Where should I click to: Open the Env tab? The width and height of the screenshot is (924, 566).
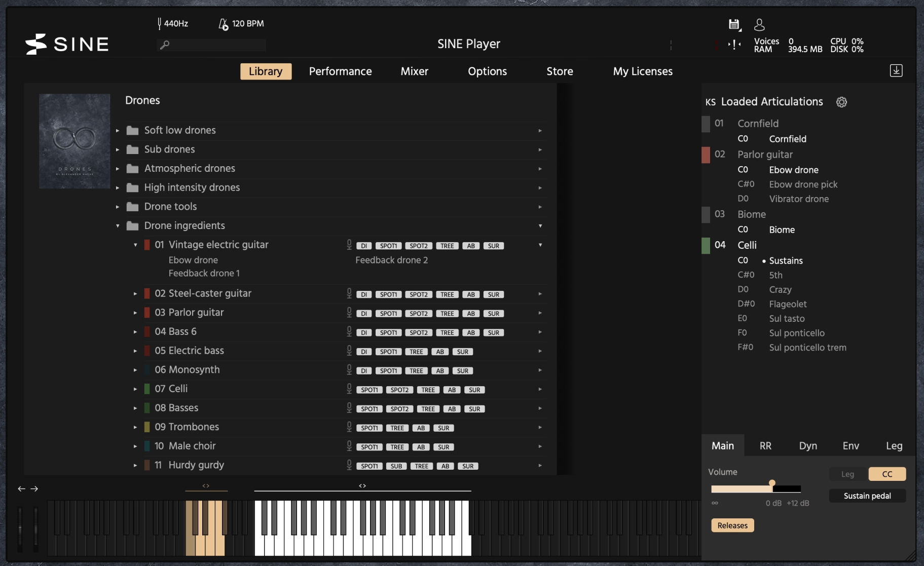(851, 446)
